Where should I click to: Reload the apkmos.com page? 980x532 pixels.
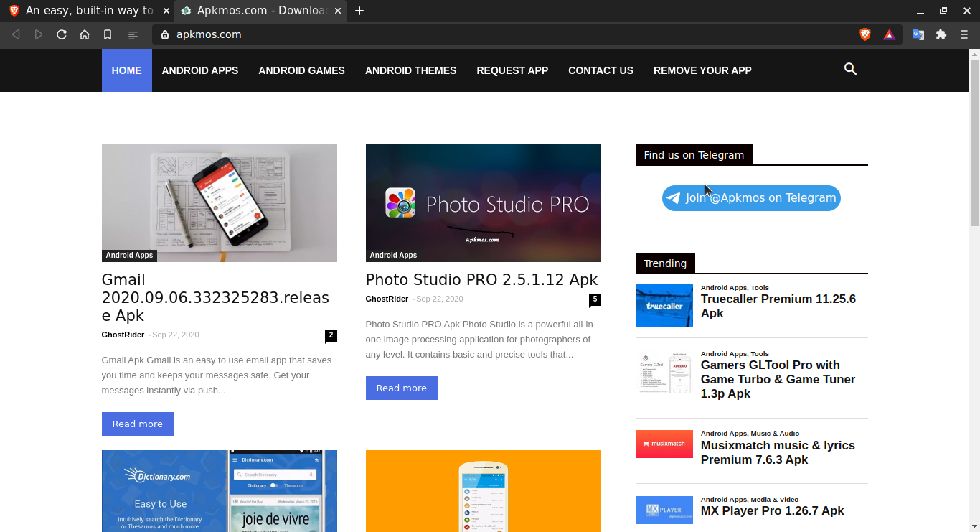pyautogui.click(x=62, y=34)
